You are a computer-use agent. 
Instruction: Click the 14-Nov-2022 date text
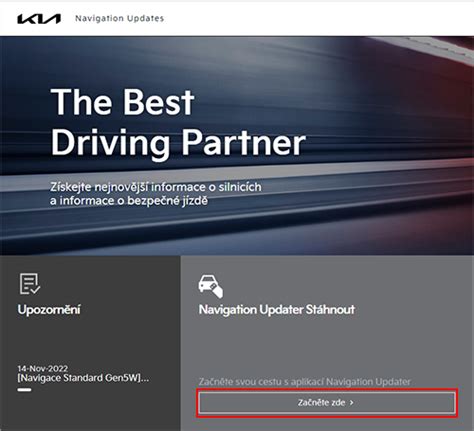click(x=43, y=368)
